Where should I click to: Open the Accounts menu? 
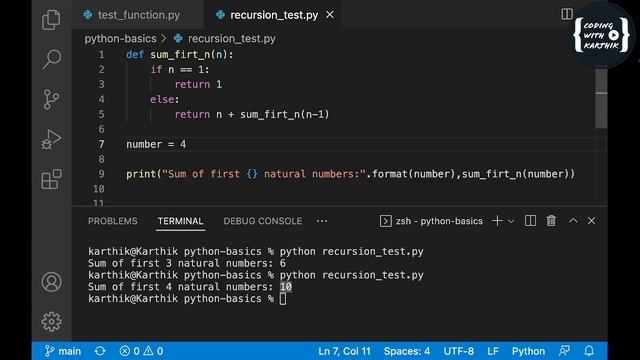pos(51,282)
